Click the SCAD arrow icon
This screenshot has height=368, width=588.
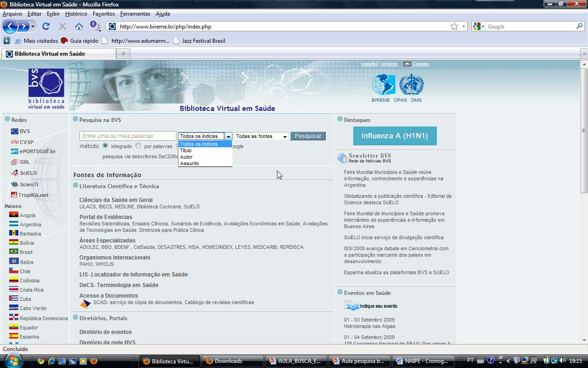pos(85,304)
